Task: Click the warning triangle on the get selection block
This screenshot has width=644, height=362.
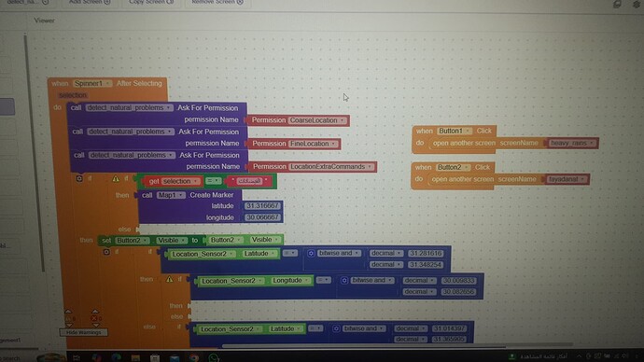Action: tap(116, 178)
